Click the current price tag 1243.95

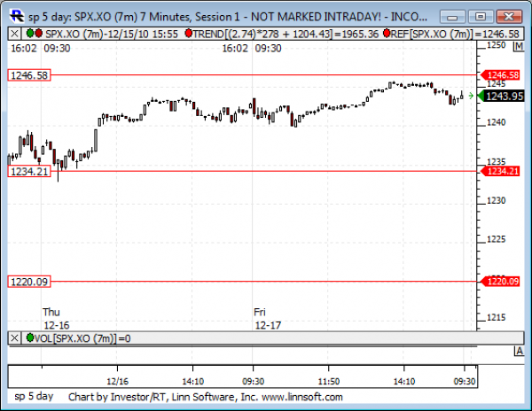click(502, 97)
